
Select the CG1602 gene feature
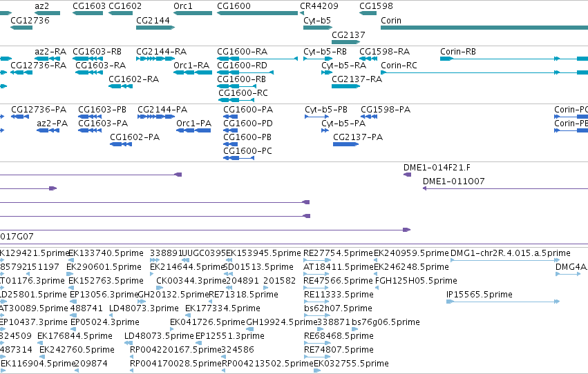(120, 13)
